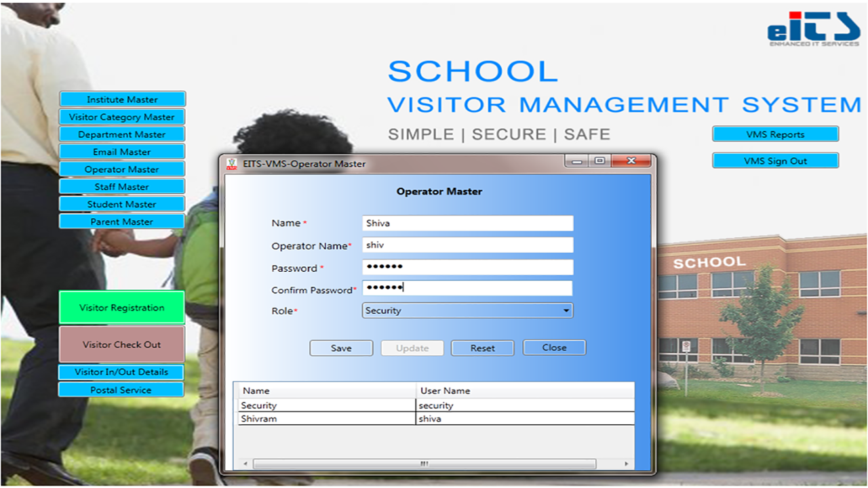This screenshot has height=488, width=868.
Task: Maximize the Operator Master window
Action: (599, 161)
